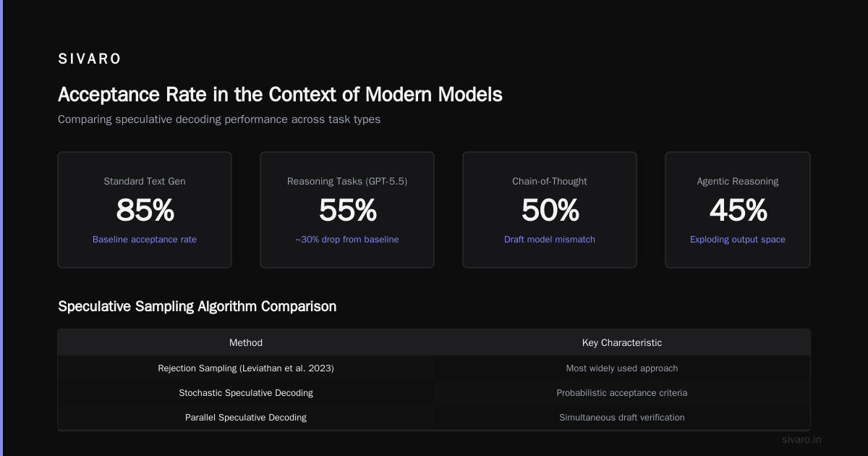The image size is (868, 456).
Task: Click the Agentic Reasoning stat card
Action: 738,210
